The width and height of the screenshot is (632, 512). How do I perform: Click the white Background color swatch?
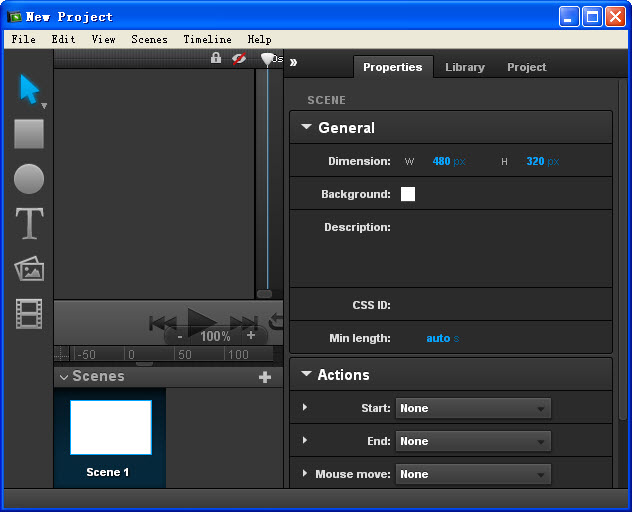pyautogui.click(x=408, y=194)
